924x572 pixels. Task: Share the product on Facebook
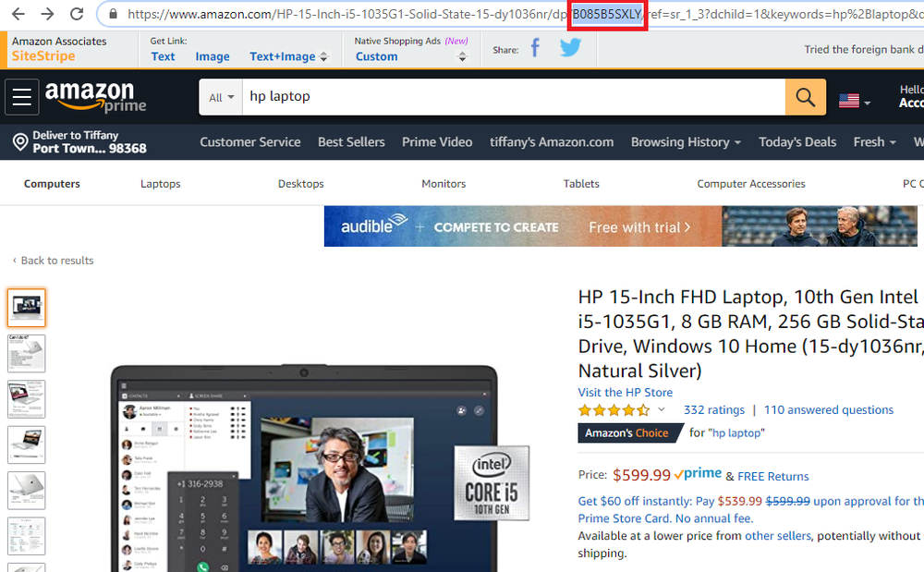535,47
